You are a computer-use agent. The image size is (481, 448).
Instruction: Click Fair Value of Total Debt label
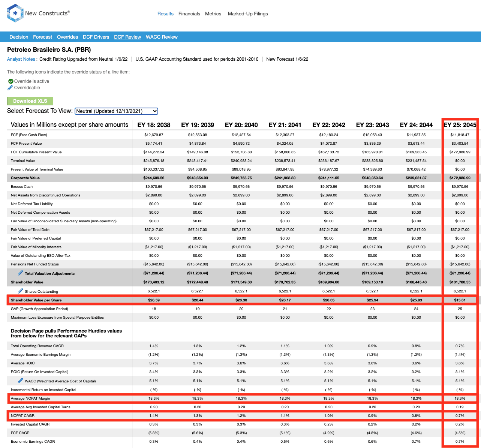pos(30,230)
